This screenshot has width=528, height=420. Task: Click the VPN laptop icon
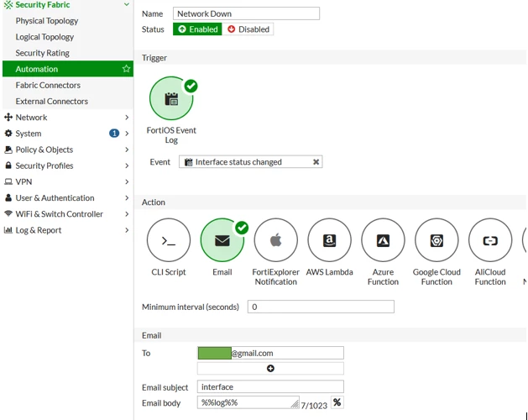click(x=8, y=181)
